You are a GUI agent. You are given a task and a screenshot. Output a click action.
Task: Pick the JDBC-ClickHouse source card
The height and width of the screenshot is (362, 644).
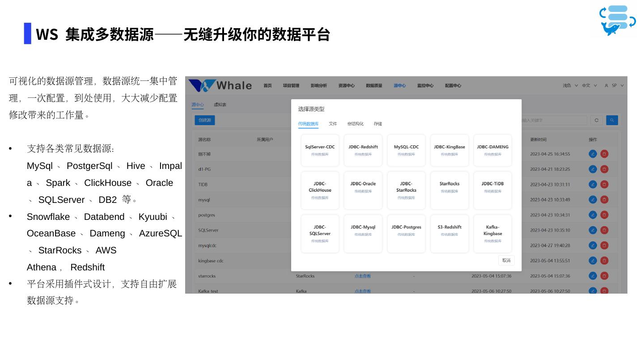tap(320, 190)
